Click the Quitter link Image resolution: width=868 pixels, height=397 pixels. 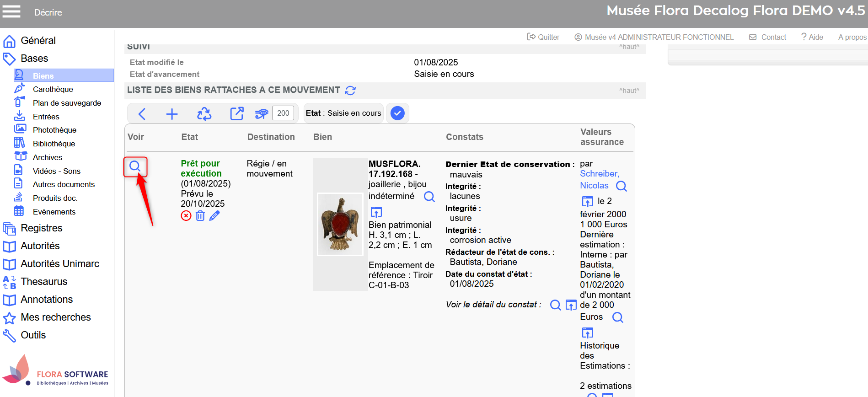[x=543, y=37]
